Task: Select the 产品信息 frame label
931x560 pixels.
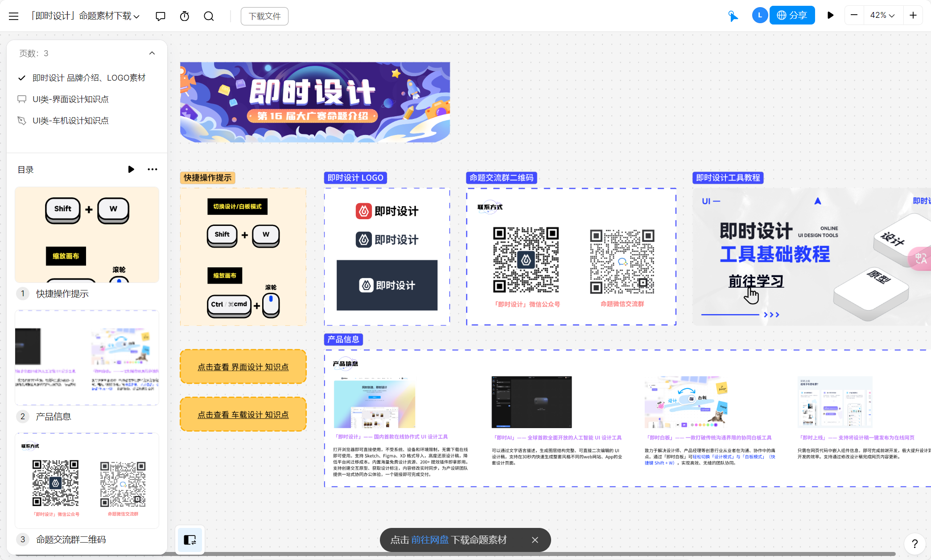Action: click(x=343, y=339)
